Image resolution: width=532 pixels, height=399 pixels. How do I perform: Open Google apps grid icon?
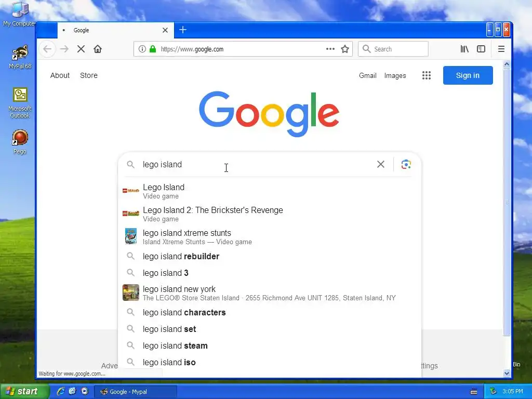(x=427, y=75)
